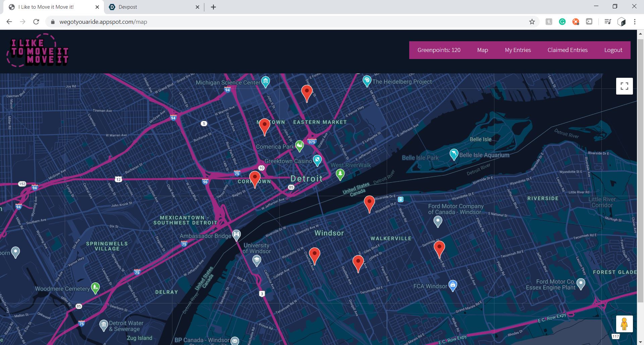Open the Michigan Science Center map icon
Screen dimensions: 644x345
click(x=265, y=81)
